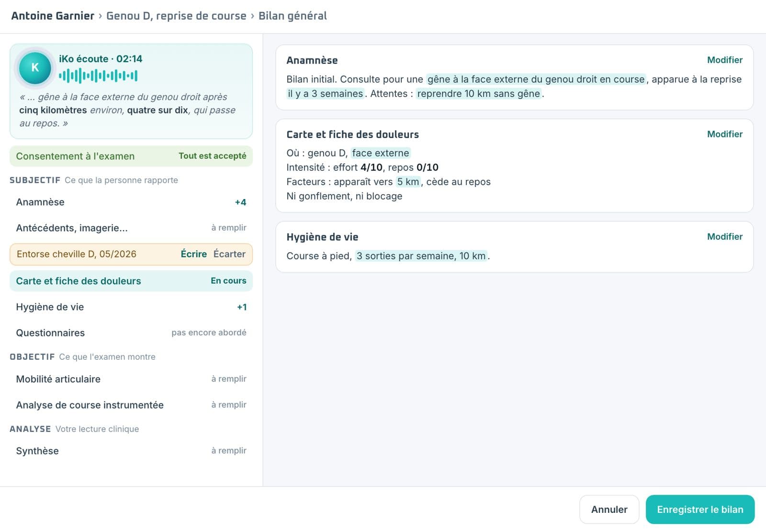Select Bilan général breadcrumb
This screenshot has width=766, height=532.
pyautogui.click(x=293, y=16)
